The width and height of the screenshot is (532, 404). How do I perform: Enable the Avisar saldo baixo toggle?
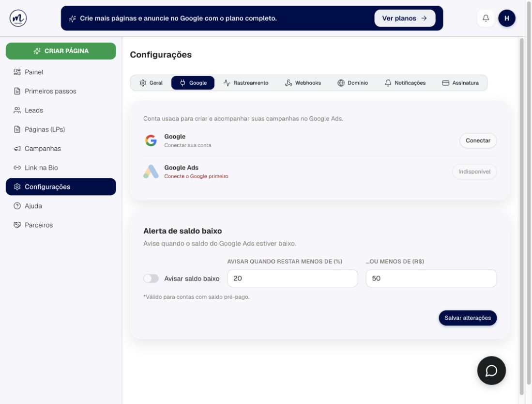pyautogui.click(x=151, y=279)
